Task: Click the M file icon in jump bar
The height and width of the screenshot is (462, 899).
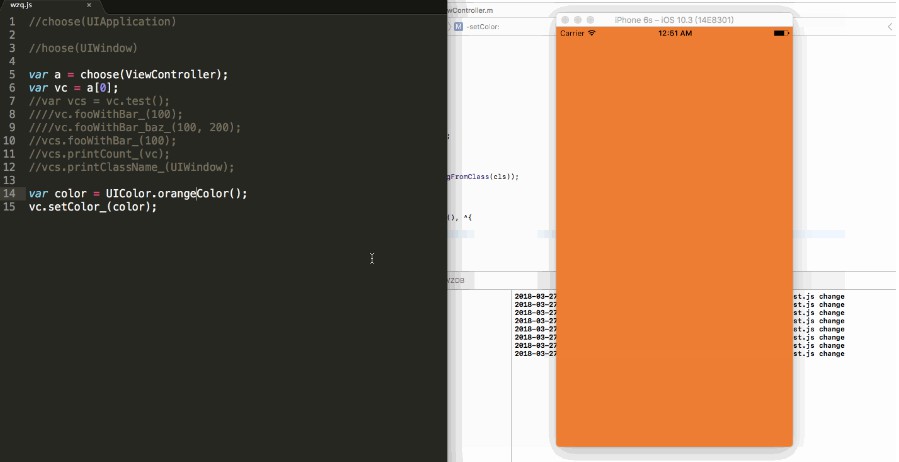Action: click(x=458, y=27)
